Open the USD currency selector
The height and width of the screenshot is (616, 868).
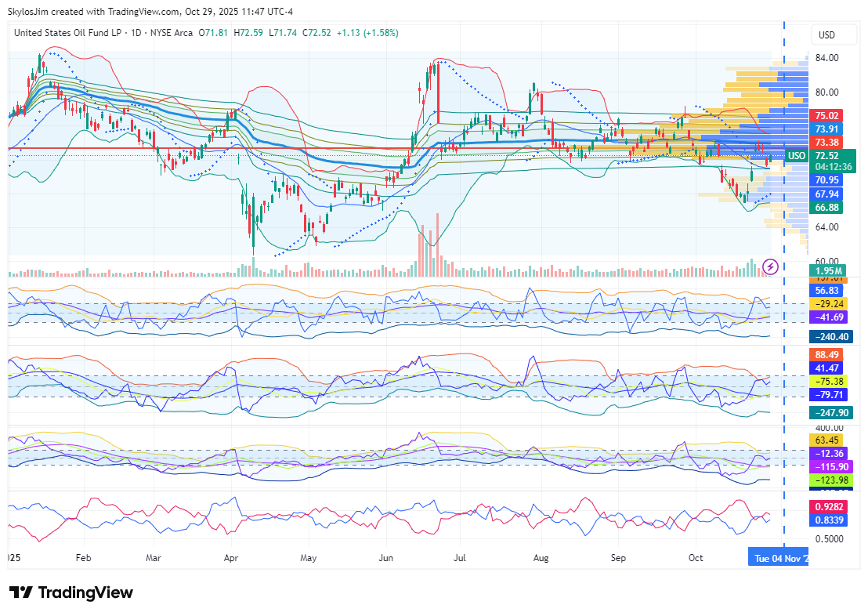click(x=826, y=35)
